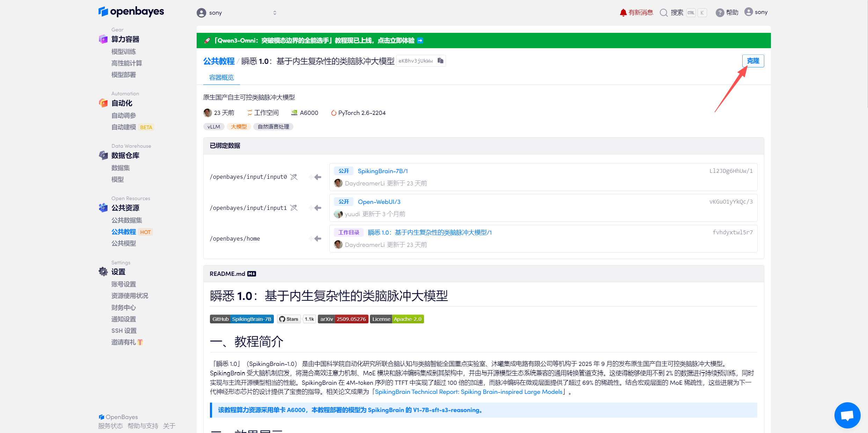This screenshot has height=433, width=868.
Task: Open 资源使用状况 in the sidebar
Action: [130, 296]
